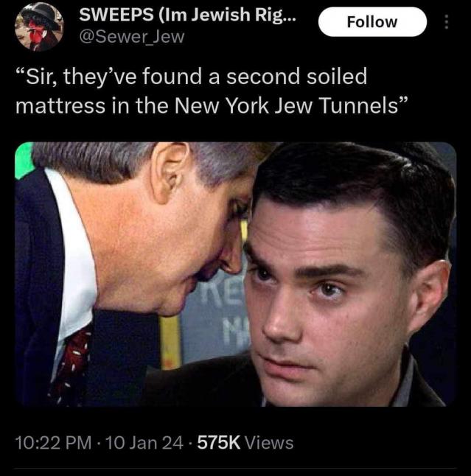Click the green corner of the photo
Image resolution: width=471 pixels, height=476 pixels.
coord(24,159)
